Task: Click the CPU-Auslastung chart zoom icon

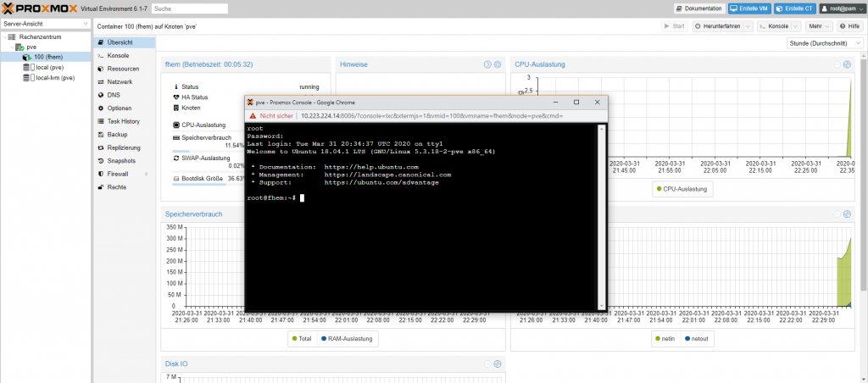Action: [x=847, y=64]
